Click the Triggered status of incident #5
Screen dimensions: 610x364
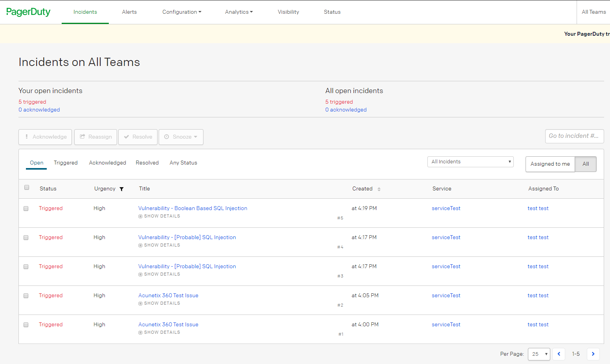(x=51, y=209)
